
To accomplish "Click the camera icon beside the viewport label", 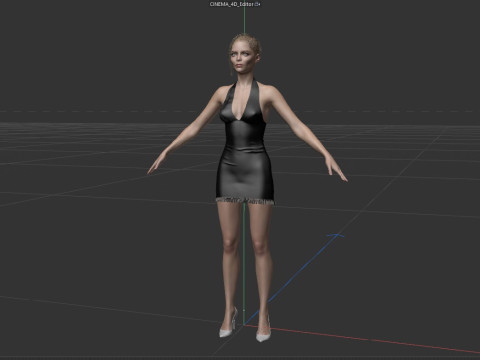I will click(257, 4).
